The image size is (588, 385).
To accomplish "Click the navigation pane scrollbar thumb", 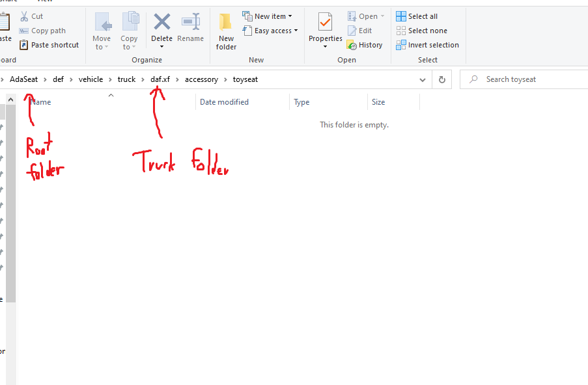I will click(x=10, y=204).
